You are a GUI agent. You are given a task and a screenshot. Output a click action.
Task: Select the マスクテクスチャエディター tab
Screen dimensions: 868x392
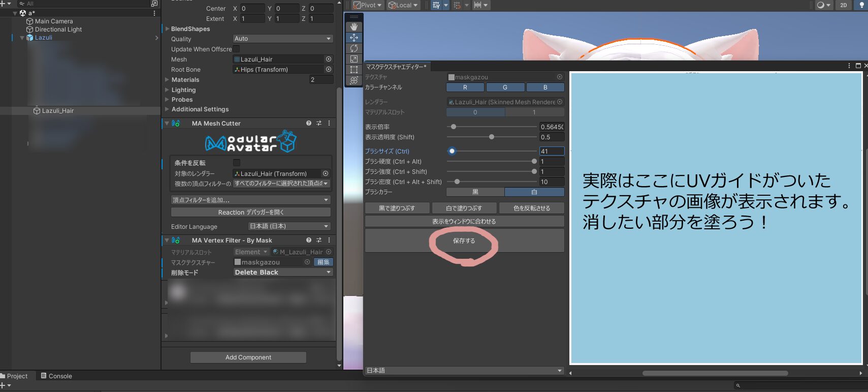point(396,67)
